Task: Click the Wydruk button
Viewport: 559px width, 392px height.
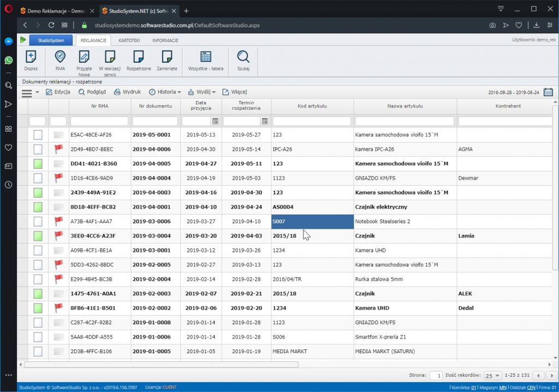Action: tap(127, 92)
